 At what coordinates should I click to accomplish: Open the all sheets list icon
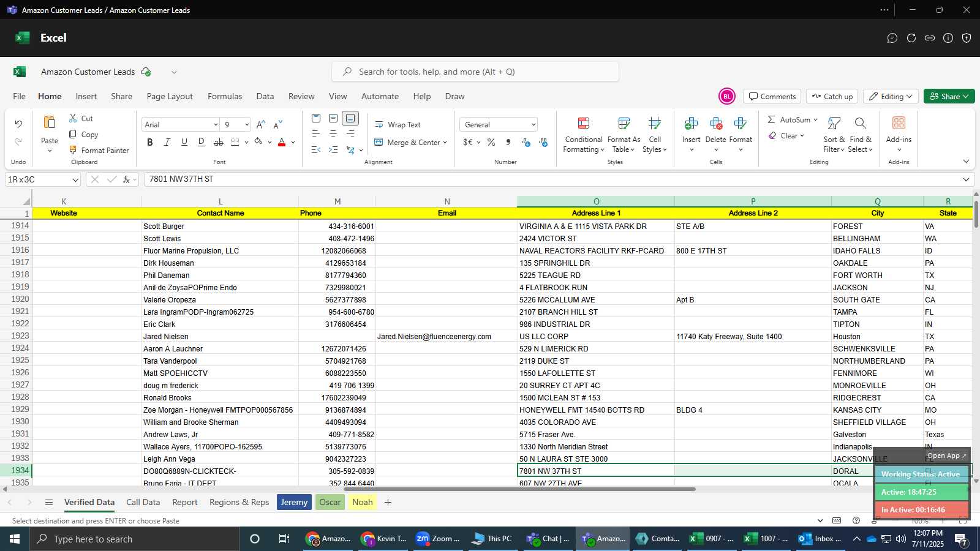[x=49, y=502]
